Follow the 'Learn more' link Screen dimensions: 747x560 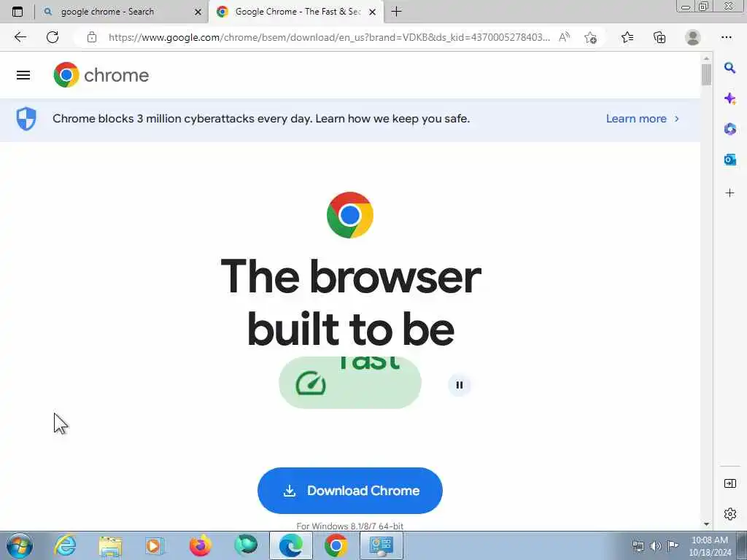[x=642, y=119]
